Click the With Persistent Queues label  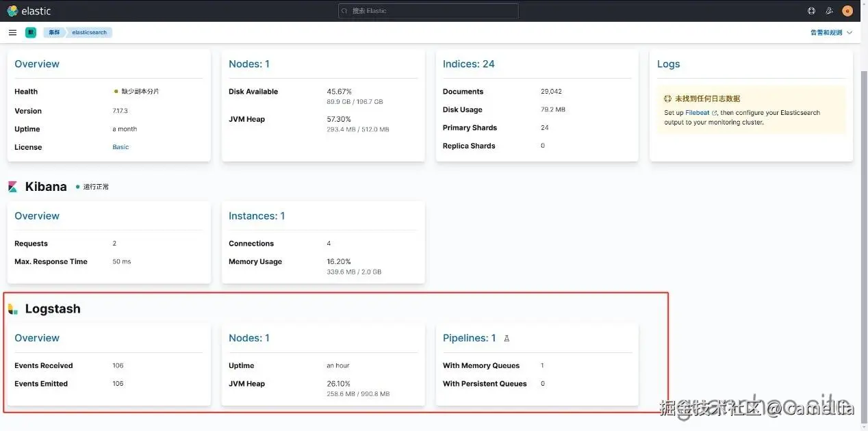pyautogui.click(x=485, y=384)
